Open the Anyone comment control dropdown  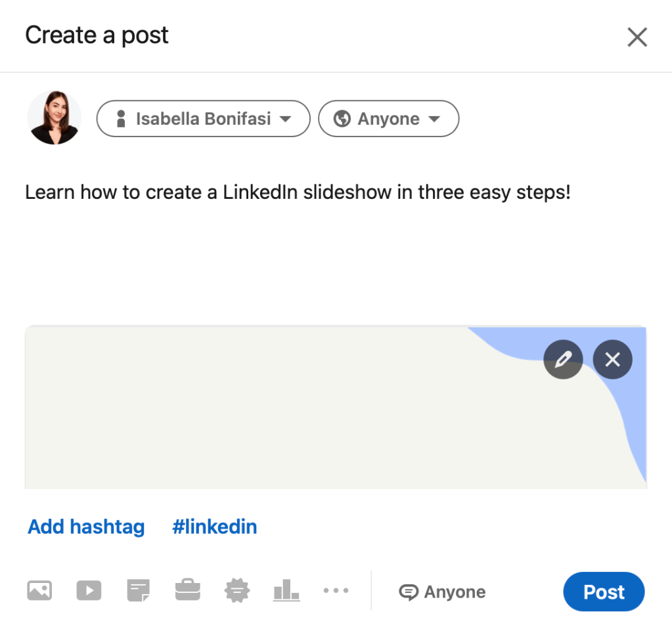441,592
